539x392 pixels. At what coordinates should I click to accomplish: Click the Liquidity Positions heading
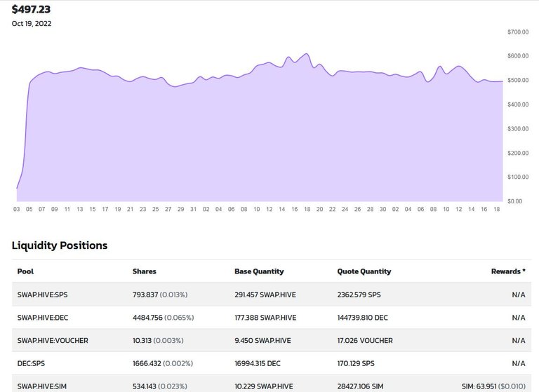click(x=60, y=245)
